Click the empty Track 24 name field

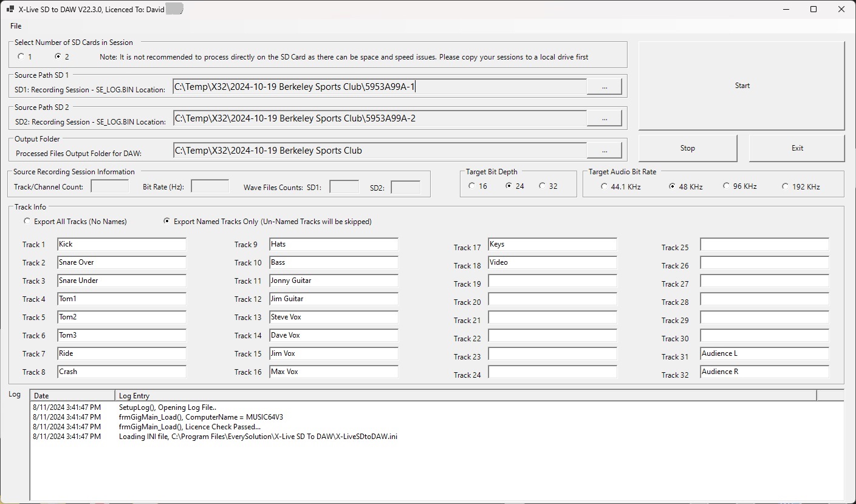coord(552,372)
